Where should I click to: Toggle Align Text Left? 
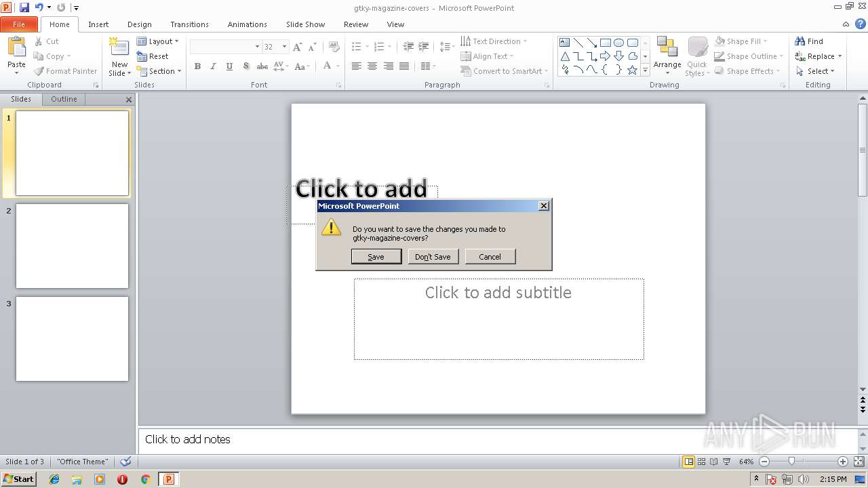pyautogui.click(x=356, y=66)
